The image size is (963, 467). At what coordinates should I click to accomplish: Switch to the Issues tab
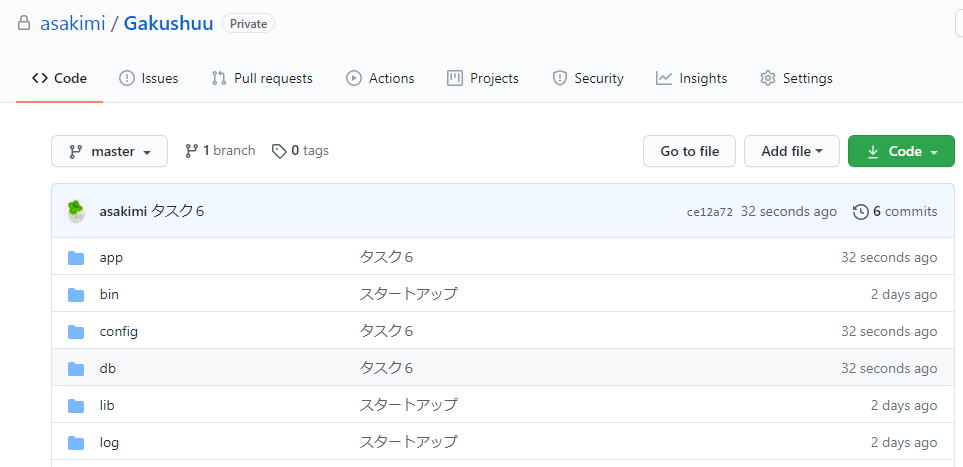(x=148, y=79)
